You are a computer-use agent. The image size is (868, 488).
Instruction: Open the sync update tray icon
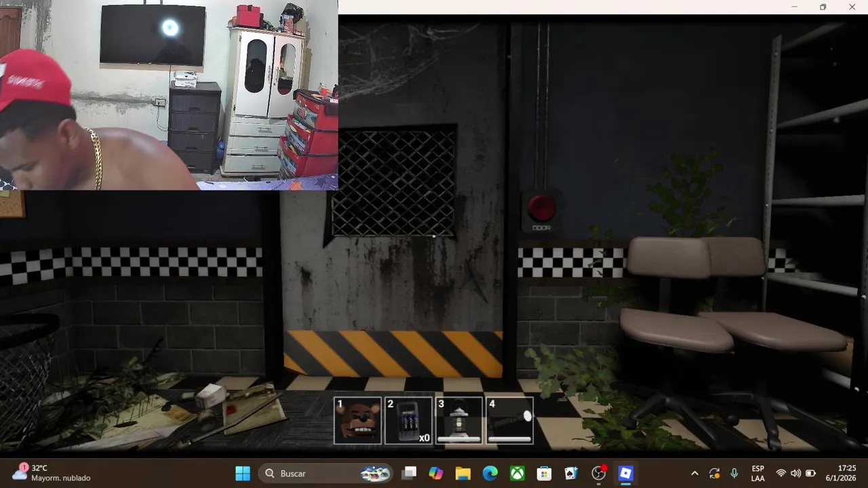coord(714,473)
